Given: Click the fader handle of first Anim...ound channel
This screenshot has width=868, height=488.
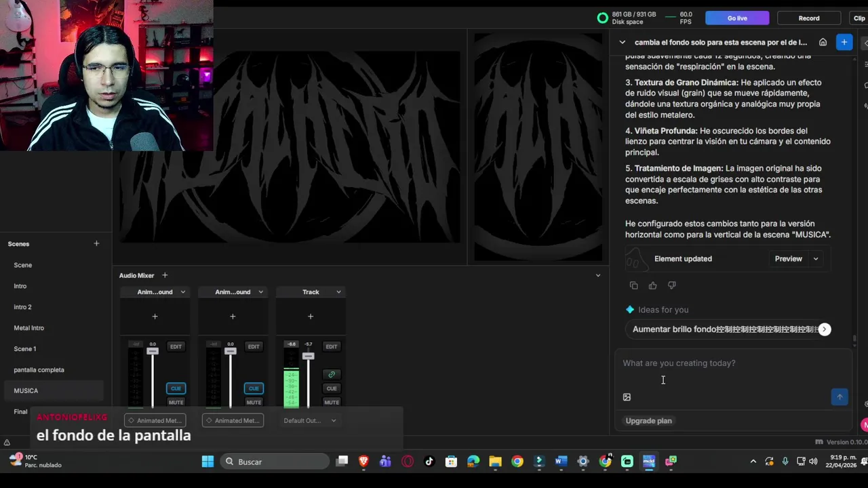Looking at the screenshot, I should (x=153, y=351).
